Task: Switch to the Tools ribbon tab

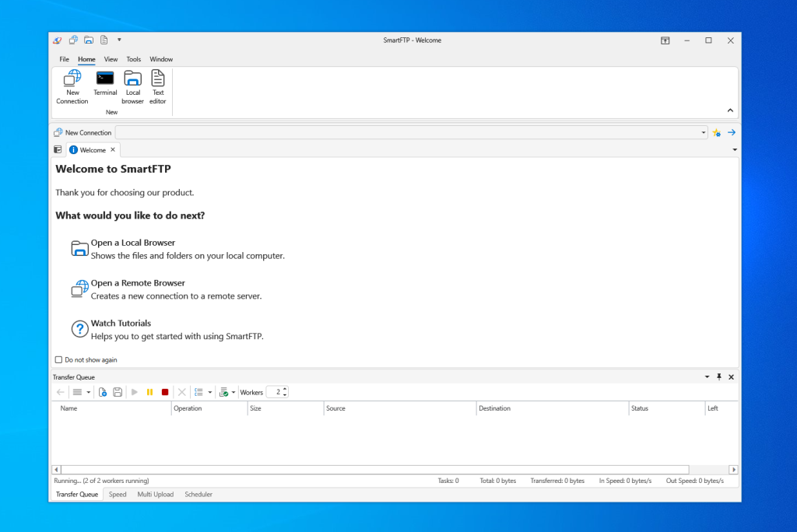Action: [x=133, y=59]
